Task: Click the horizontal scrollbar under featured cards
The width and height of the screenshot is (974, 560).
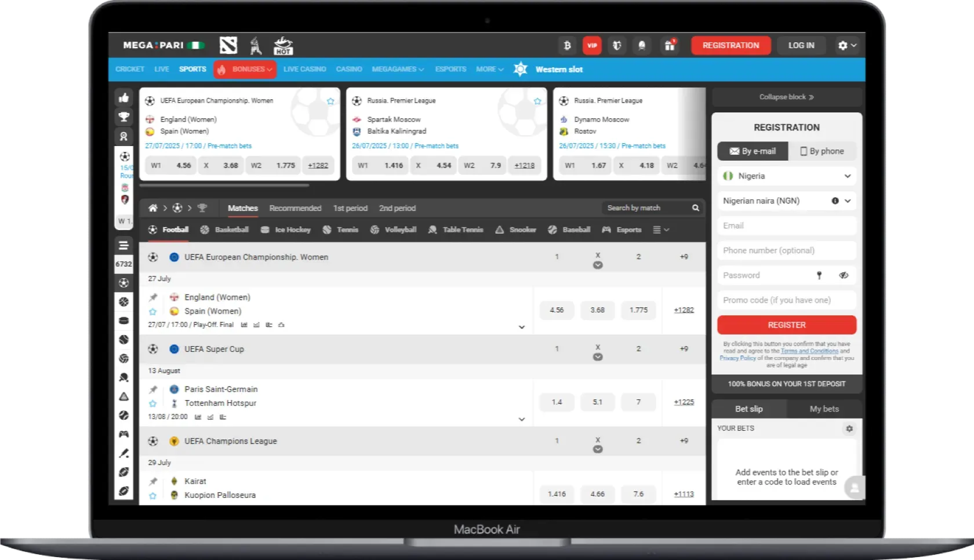Action: [x=224, y=186]
